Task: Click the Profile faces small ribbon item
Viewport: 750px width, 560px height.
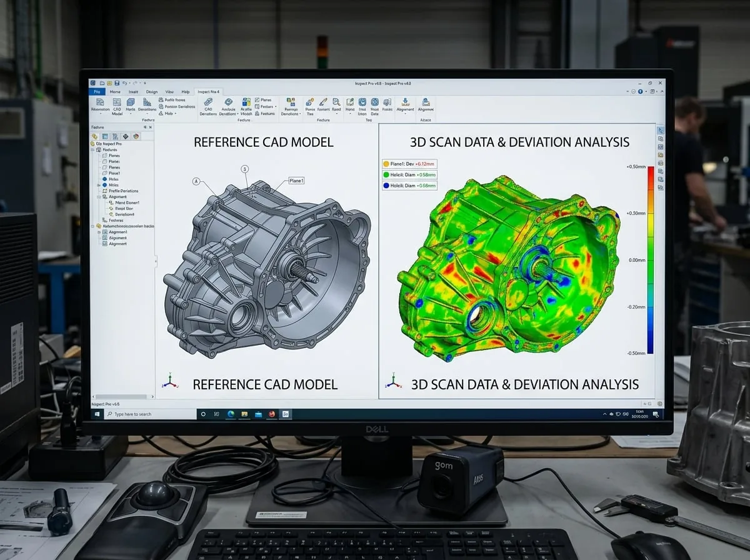Action: [x=172, y=100]
